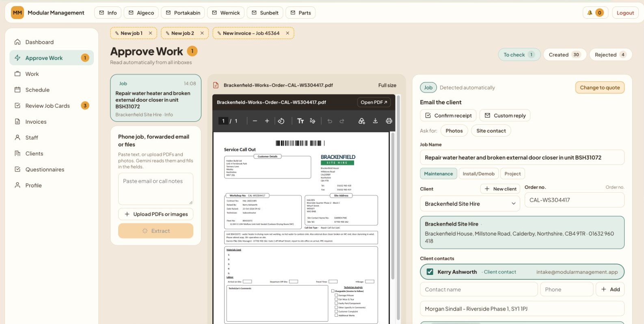Viewport: 644px width, 324px height.
Task: Rotate the PDF page
Action: coord(281,121)
